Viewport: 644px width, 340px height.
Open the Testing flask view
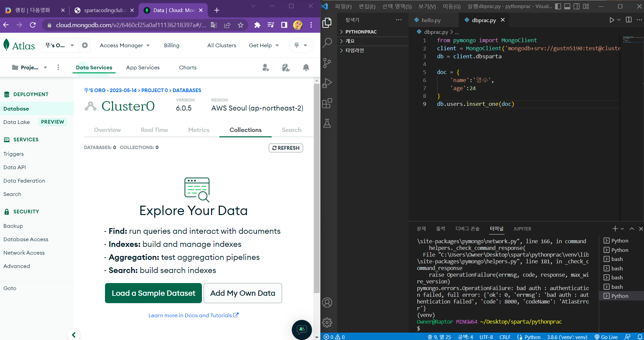tap(327, 123)
